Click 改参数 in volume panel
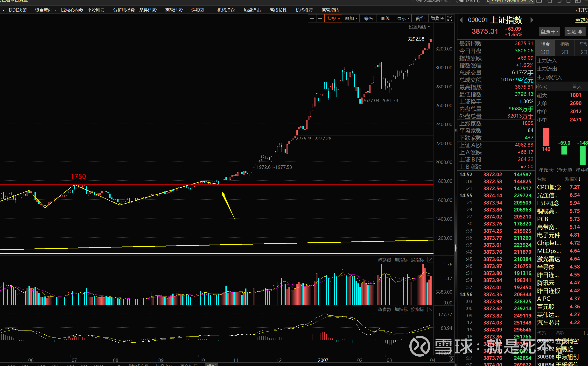This screenshot has width=588, height=366. click(385, 260)
